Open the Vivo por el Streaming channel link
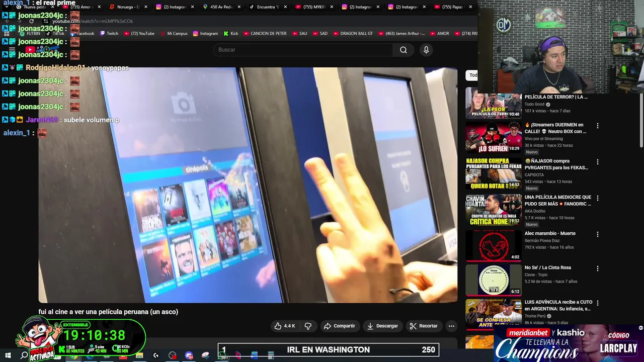This screenshot has height=362, width=644. point(543,139)
